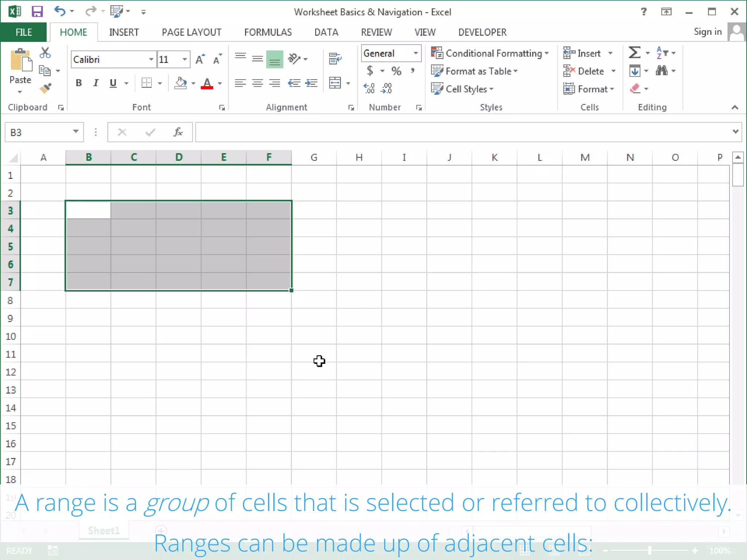This screenshot has height=560, width=747.
Task: Click the Comma Style icon
Action: click(413, 70)
